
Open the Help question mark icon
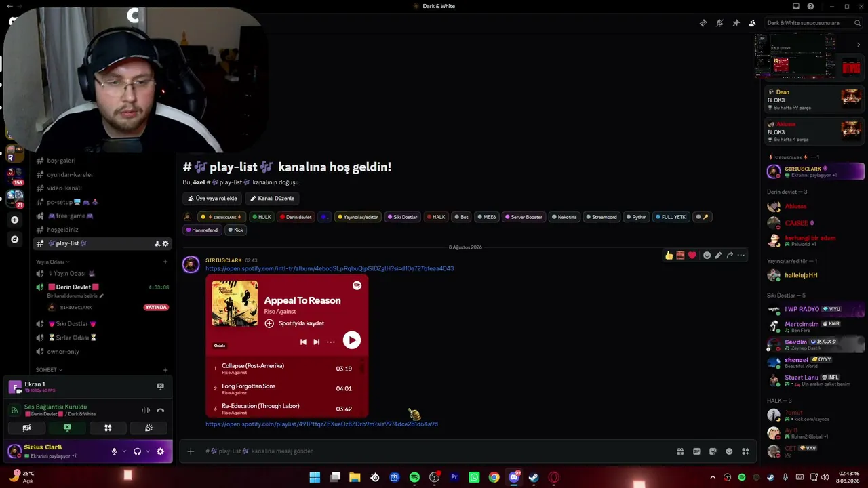pyautogui.click(x=811, y=6)
